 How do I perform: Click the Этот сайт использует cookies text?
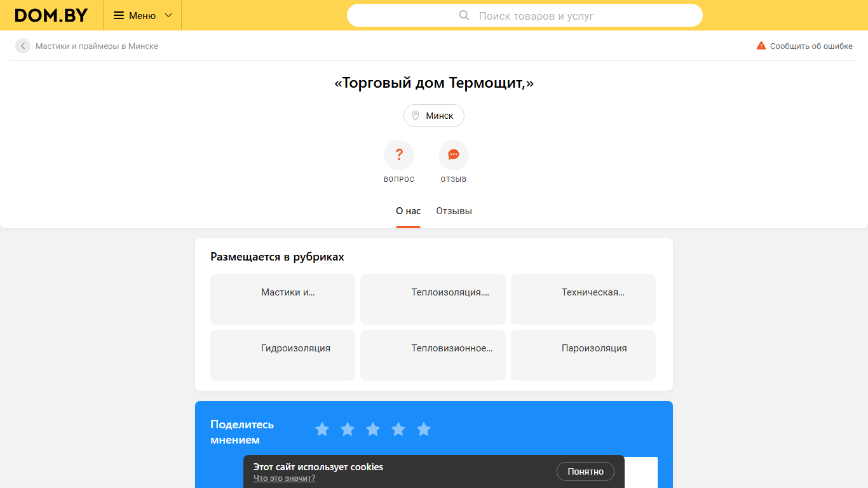point(318,467)
